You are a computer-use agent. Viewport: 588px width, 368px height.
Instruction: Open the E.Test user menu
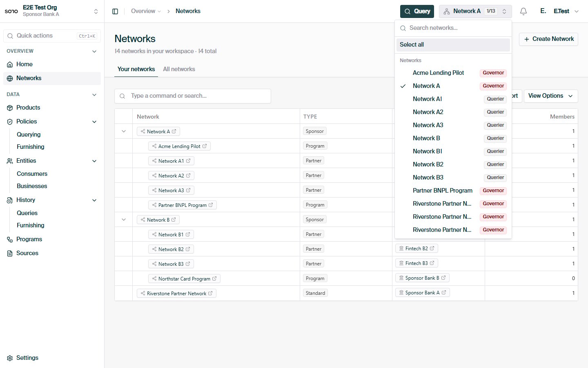559,11
